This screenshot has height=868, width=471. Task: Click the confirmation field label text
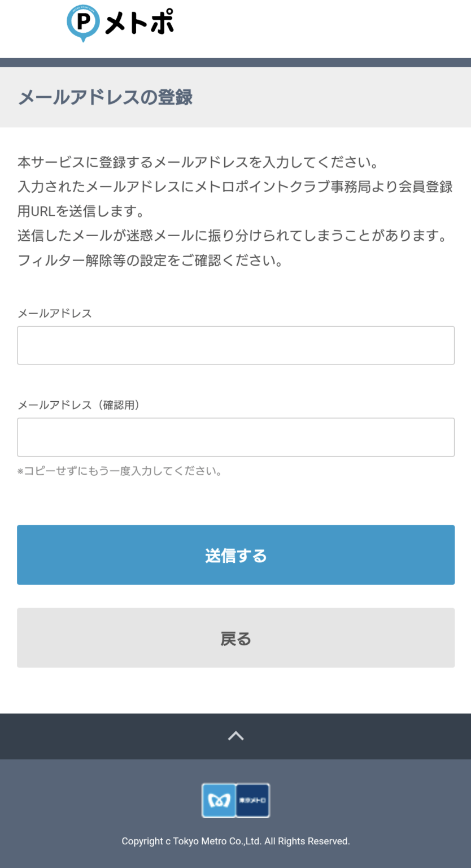(79, 405)
